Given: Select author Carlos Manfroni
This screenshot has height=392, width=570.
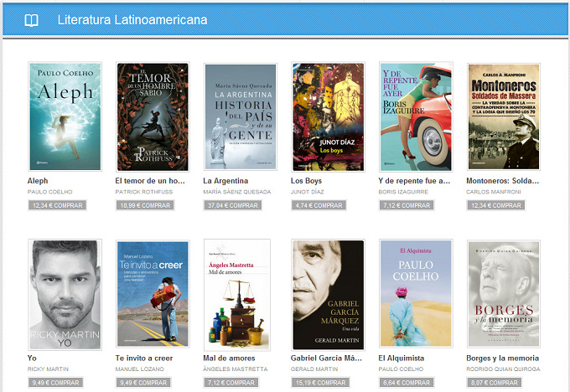Looking at the screenshot, I should click(x=494, y=192).
